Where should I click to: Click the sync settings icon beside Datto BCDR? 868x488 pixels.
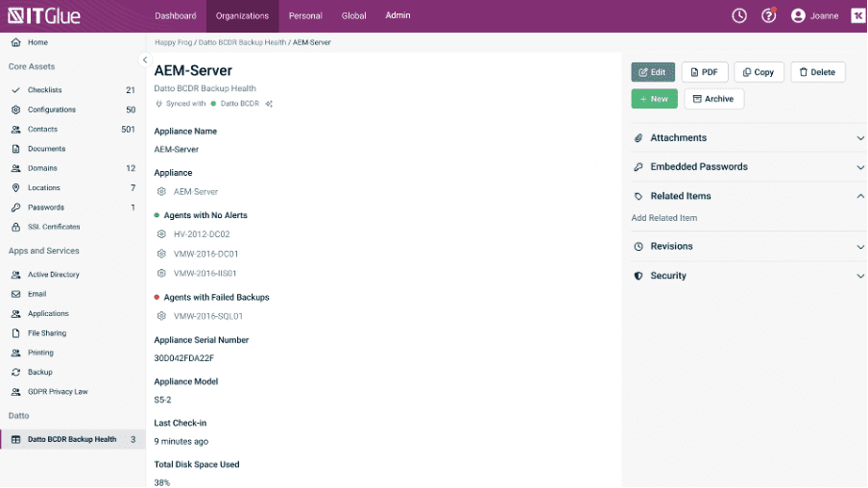(x=269, y=104)
